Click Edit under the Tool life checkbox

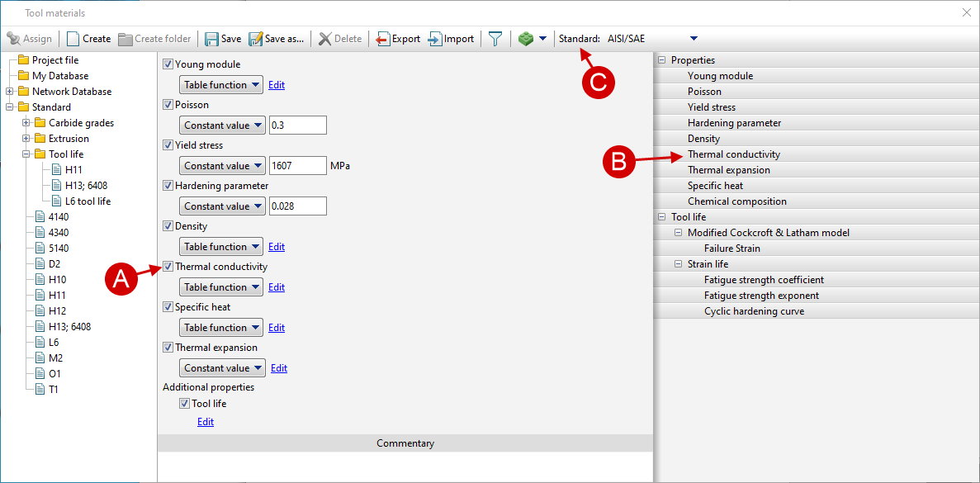[205, 421]
